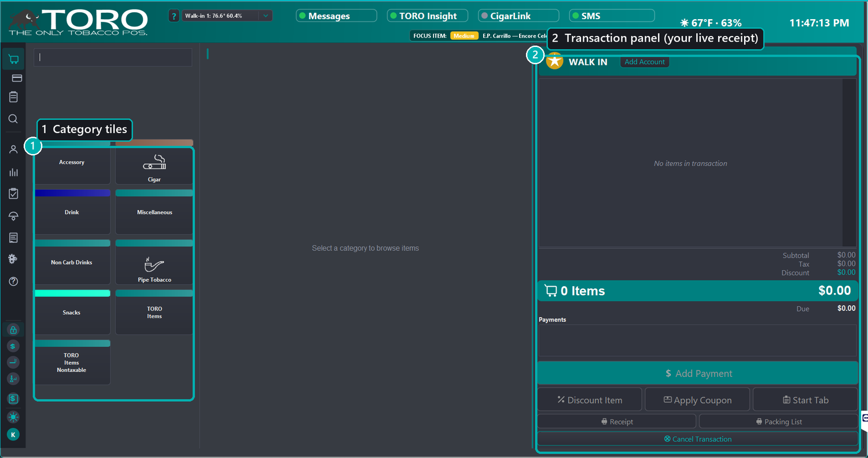Click the round icon above the square dollar icon

[x=13, y=379]
